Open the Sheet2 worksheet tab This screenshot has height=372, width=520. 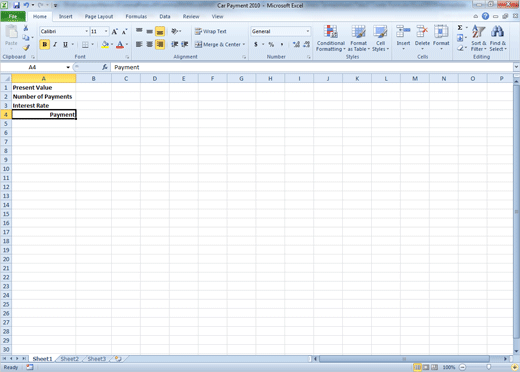(x=69, y=359)
